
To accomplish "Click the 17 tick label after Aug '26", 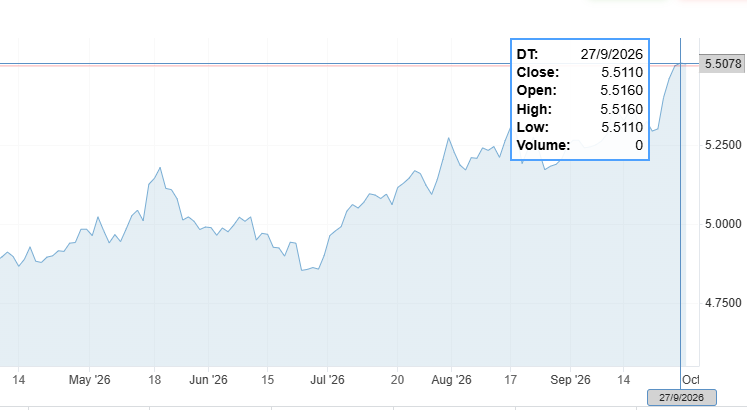I will click(x=511, y=380).
